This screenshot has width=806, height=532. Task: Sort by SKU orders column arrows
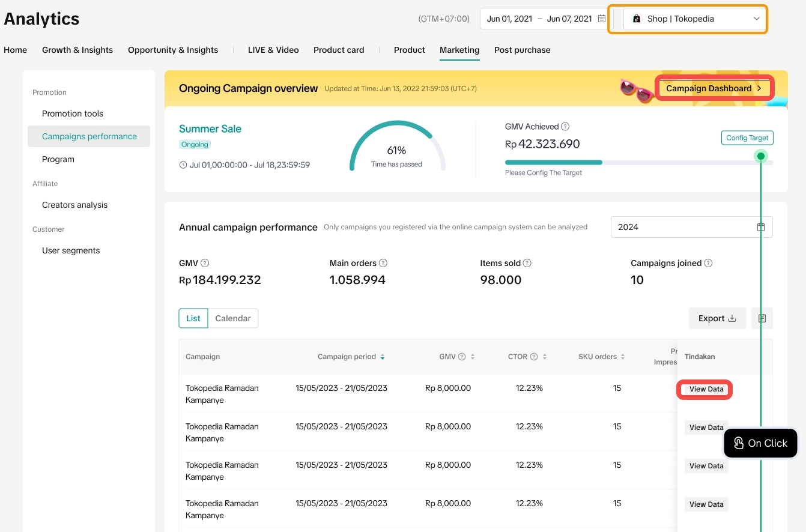(623, 357)
